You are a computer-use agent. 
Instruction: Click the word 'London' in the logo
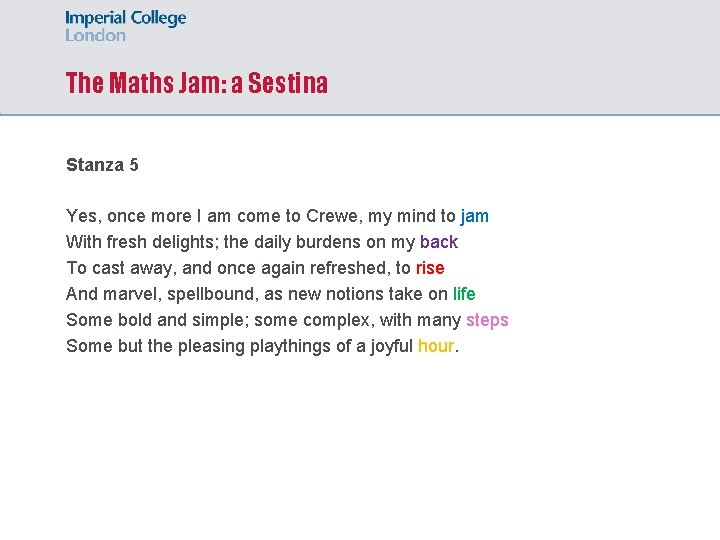click(95, 35)
